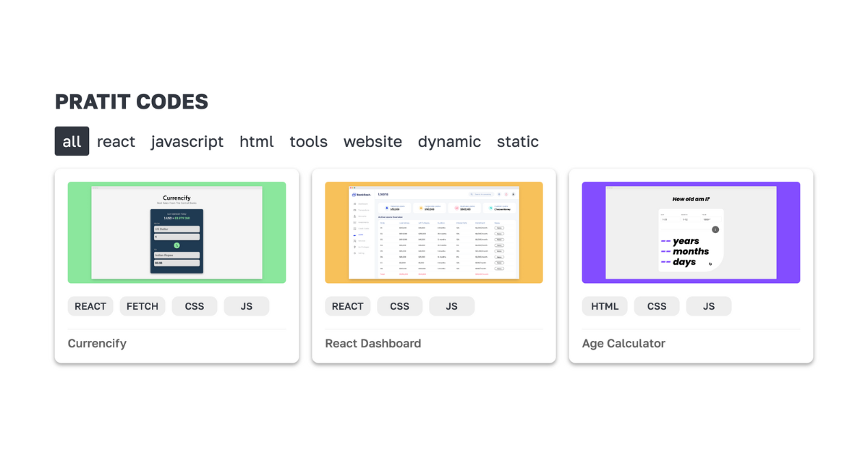Screen dimensions: 868x456
Task: Click the REACT tag on React Dashboard
Action: [x=347, y=306]
